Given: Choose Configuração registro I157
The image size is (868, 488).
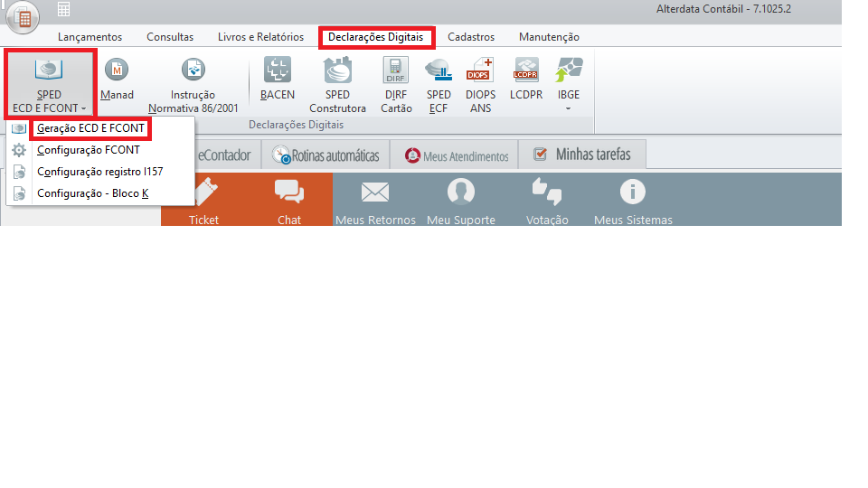Looking at the screenshot, I should (x=100, y=172).
